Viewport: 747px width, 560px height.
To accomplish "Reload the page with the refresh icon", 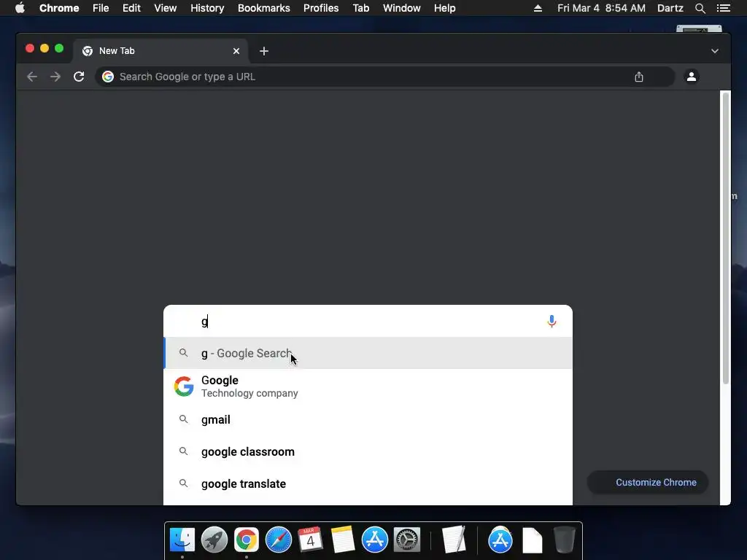I will [x=79, y=77].
